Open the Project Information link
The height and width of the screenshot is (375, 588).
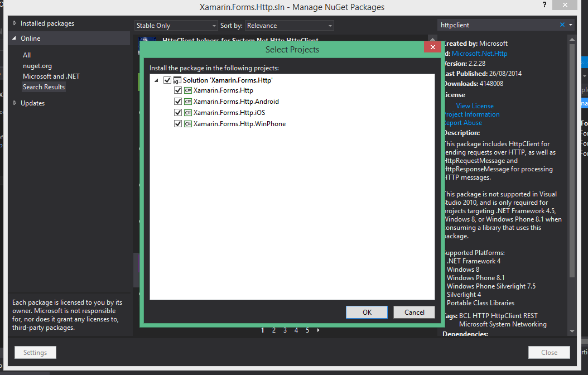point(472,114)
